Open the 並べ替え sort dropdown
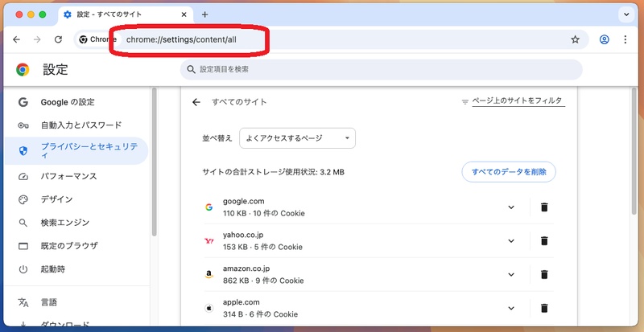Image resolution: width=644 pixels, height=332 pixels. coord(297,138)
